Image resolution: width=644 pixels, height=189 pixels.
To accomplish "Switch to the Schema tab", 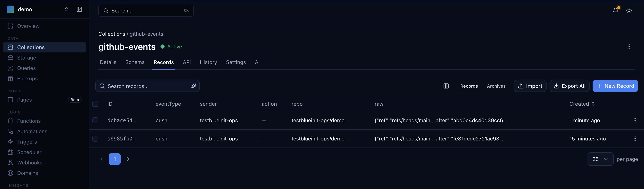I will coord(135,62).
